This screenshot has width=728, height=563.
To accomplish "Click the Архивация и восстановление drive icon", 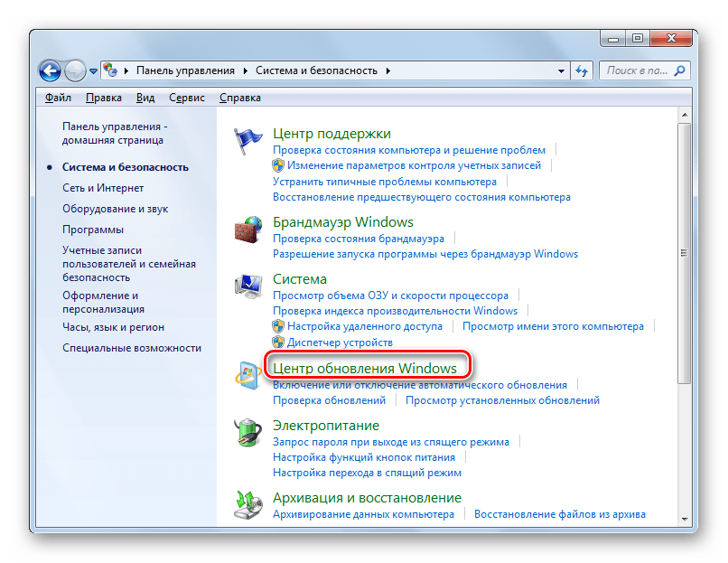I will coord(247,505).
